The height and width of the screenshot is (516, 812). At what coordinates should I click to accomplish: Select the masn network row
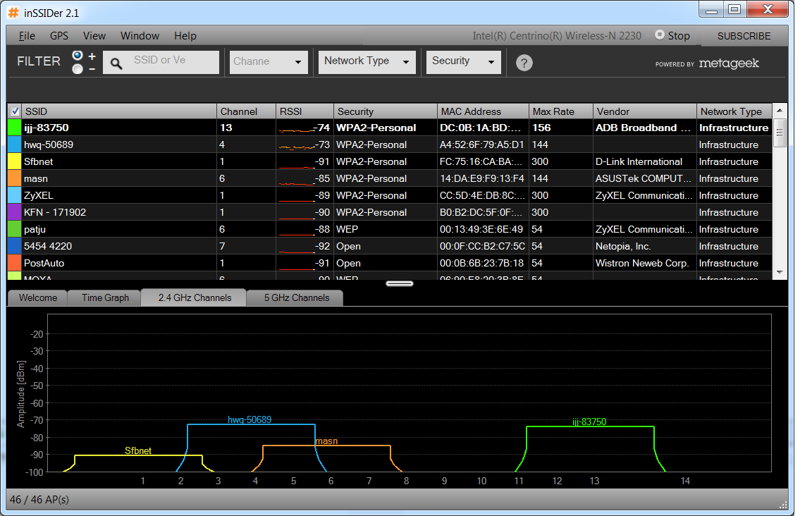point(390,178)
